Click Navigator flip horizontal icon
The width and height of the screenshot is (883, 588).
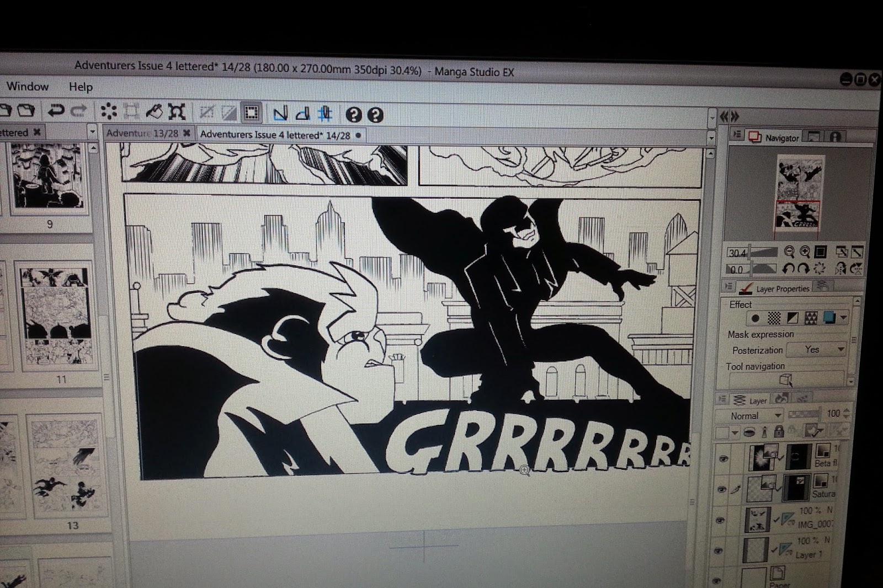[841, 269]
